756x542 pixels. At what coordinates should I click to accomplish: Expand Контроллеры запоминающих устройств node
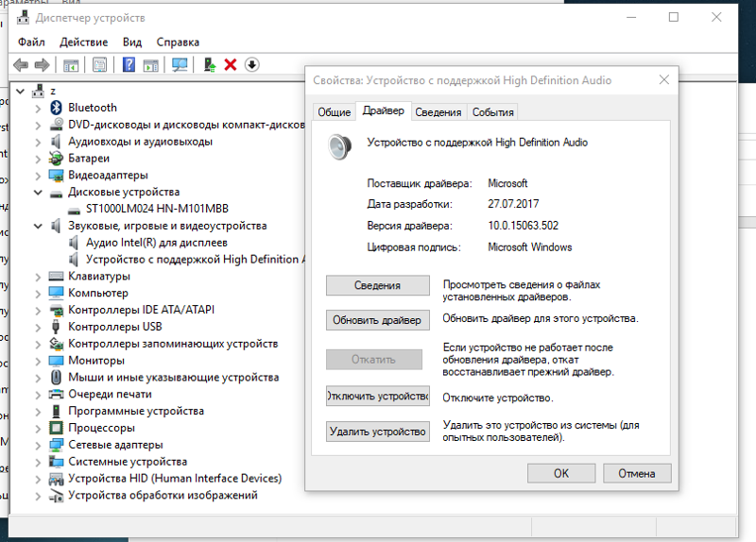[38, 345]
